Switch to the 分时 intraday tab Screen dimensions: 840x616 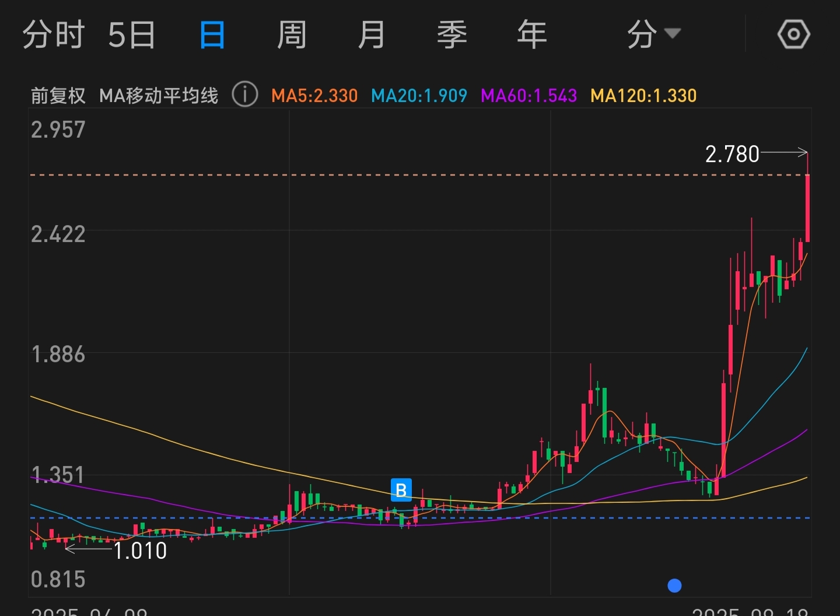pos(54,34)
